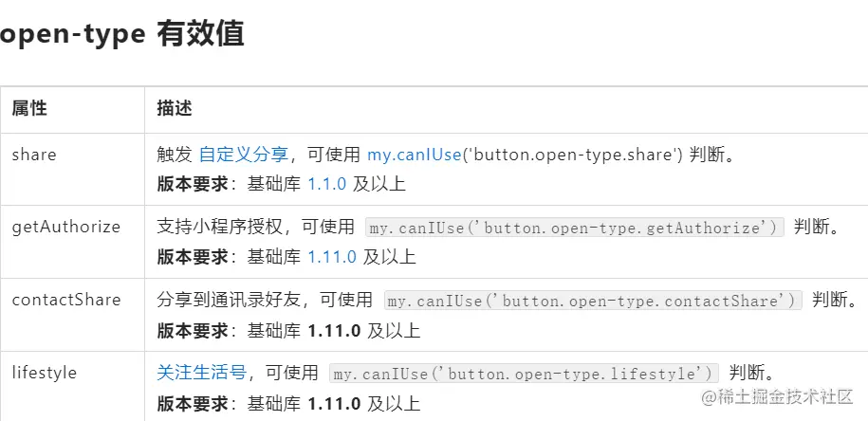Viewport: 868px width, 421px height.
Task: Click the open-type 有效值 heading
Action: coord(121,34)
